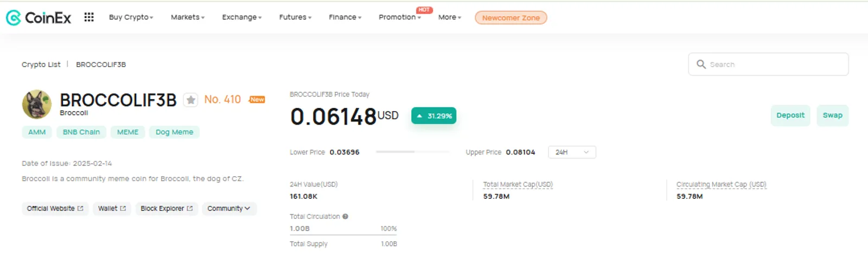Open the CoinEx logo home link
This screenshot has width=868, height=265.
pyautogui.click(x=39, y=18)
